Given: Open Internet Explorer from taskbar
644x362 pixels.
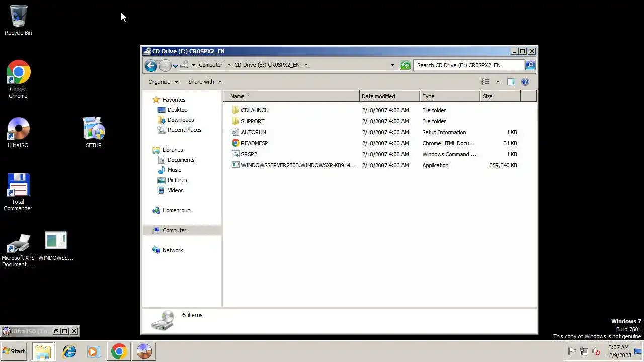Looking at the screenshot, I should [x=69, y=351].
